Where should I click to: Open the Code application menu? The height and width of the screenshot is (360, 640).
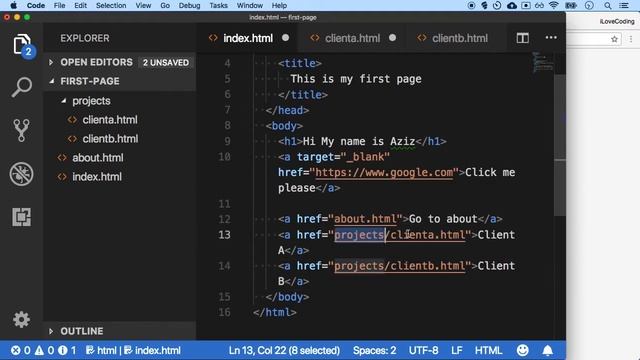coord(36,5)
